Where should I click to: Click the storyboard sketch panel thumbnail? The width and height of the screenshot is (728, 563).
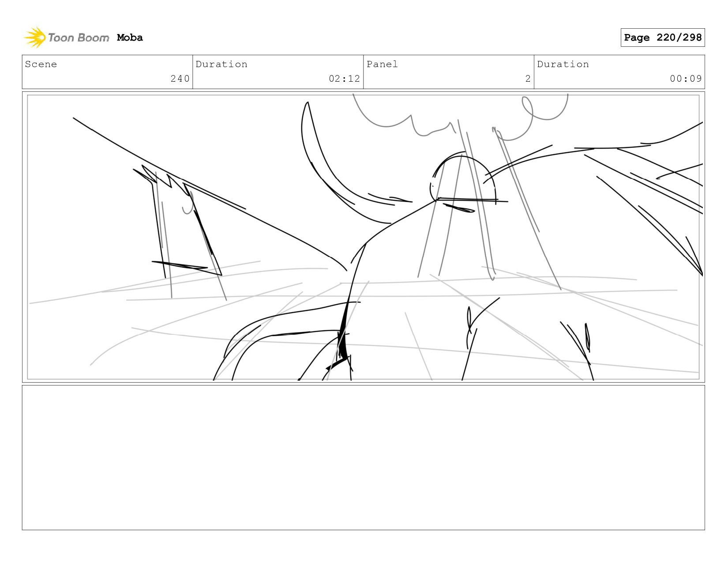point(363,237)
